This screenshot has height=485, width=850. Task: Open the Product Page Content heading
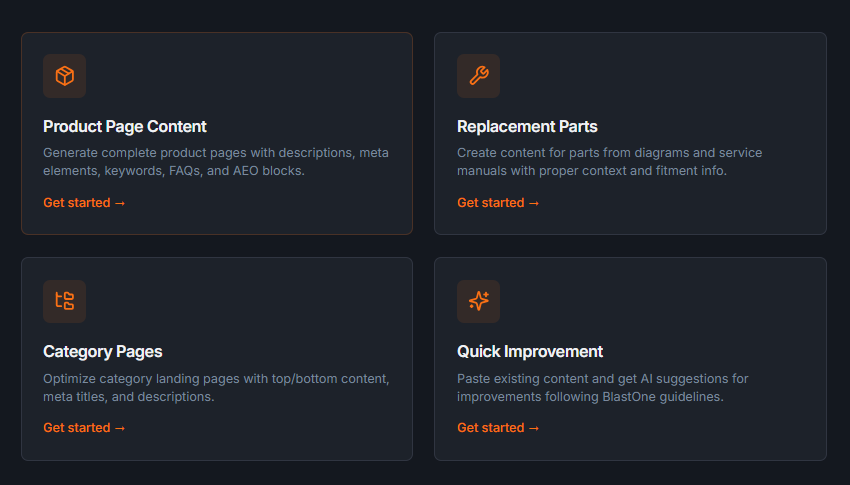coord(125,127)
